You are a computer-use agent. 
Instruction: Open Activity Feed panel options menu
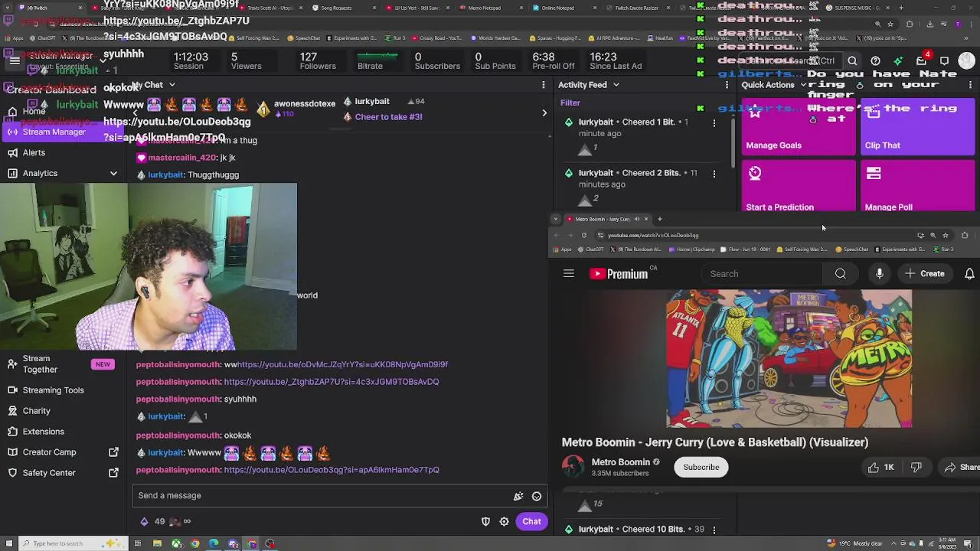pyautogui.click(x=727, y=85)
